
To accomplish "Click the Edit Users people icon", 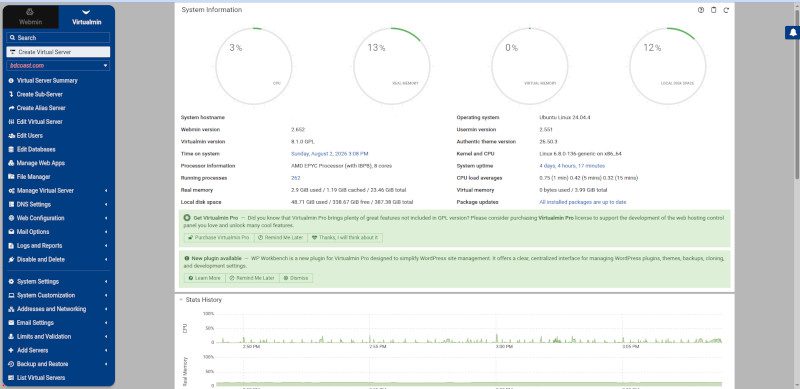I will [x=11, y=136].
